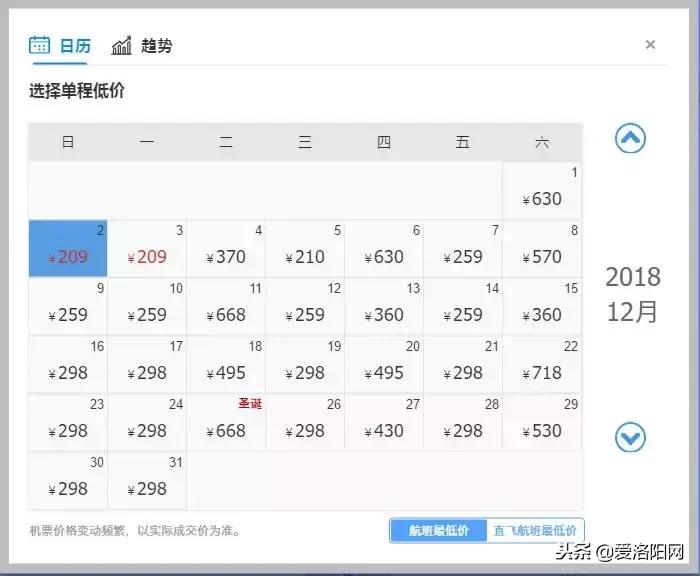The image size is (700, 576).
Task: Click December 22 priced ¥718
Action: coord(542,364)
